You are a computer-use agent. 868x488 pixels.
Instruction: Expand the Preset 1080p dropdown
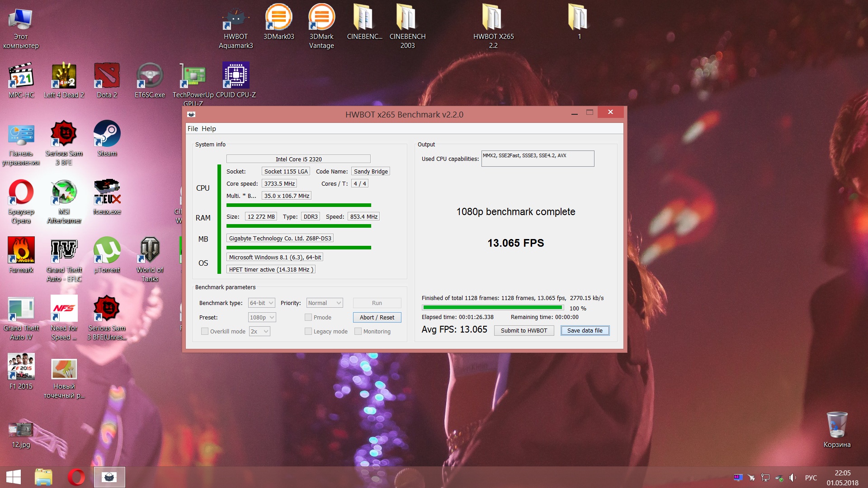coord(262,317)
